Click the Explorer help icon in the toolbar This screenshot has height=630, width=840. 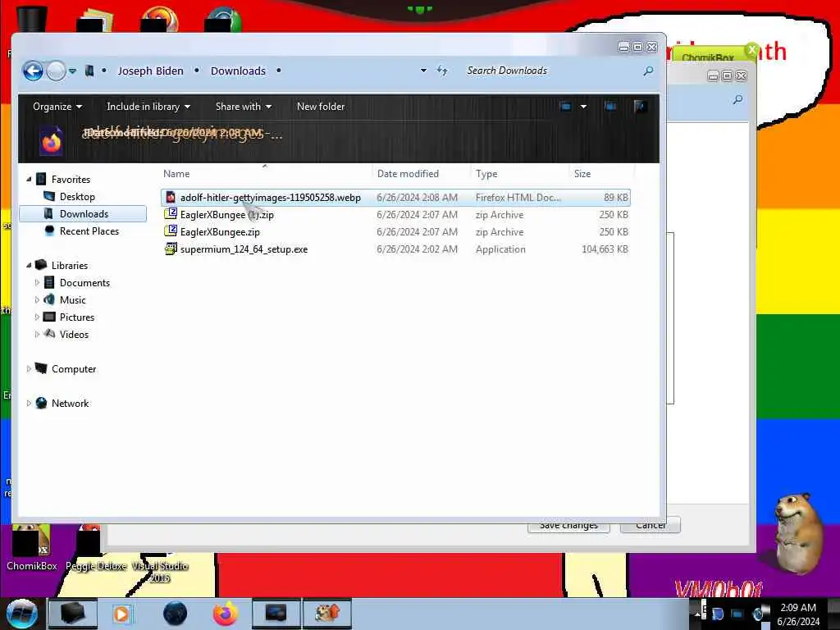click(x=640, y=107)
